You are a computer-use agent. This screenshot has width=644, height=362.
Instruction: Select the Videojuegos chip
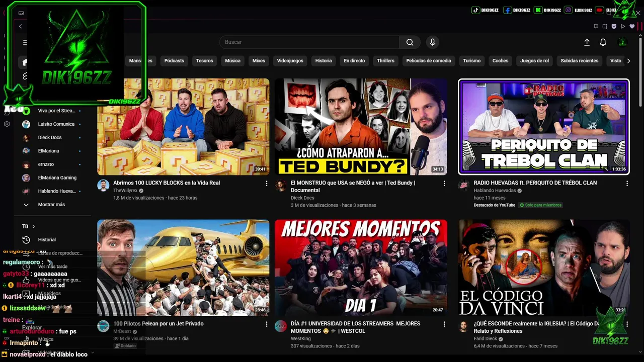(290, 61)
